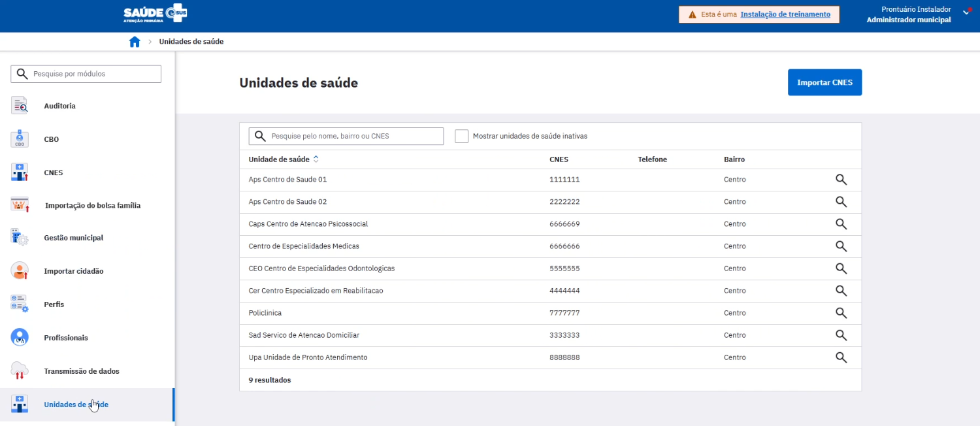Click the Auditoria module icon
This screenshot has width=980, height=426.
20,105
